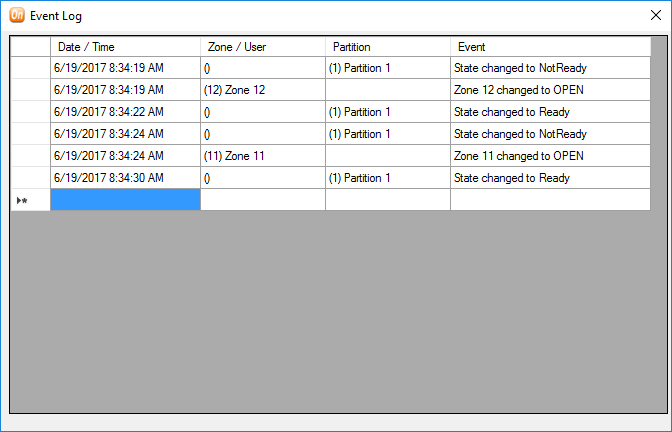Sort by the Date / Time column header
The image size is (672, 432).
[x=126, y=47]
